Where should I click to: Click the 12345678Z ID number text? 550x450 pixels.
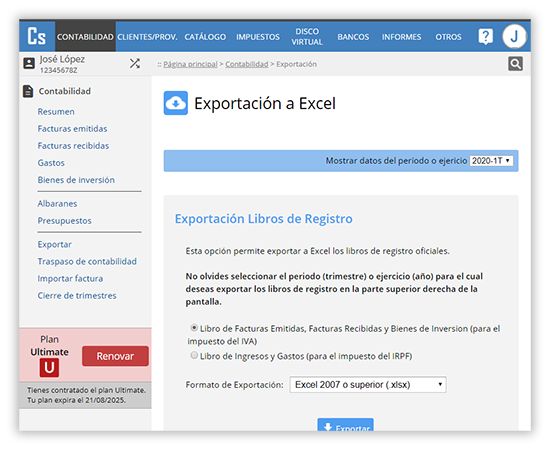coord(59,70)
